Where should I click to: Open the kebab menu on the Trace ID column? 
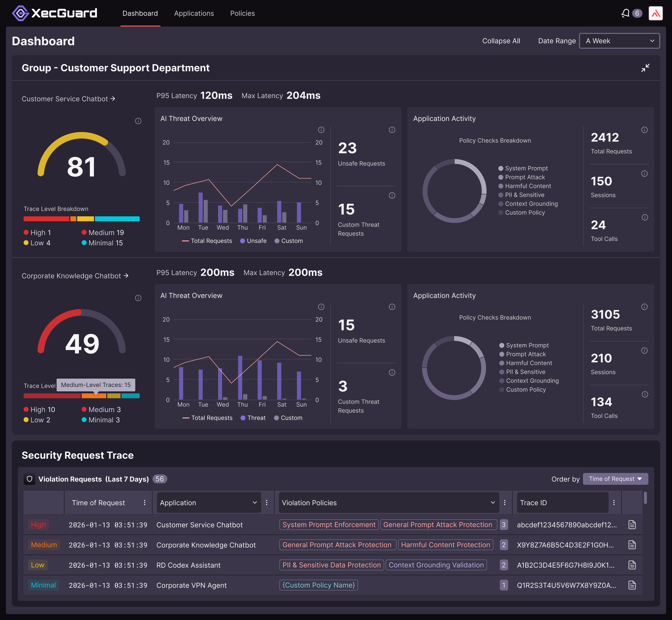tap(614, 502)
